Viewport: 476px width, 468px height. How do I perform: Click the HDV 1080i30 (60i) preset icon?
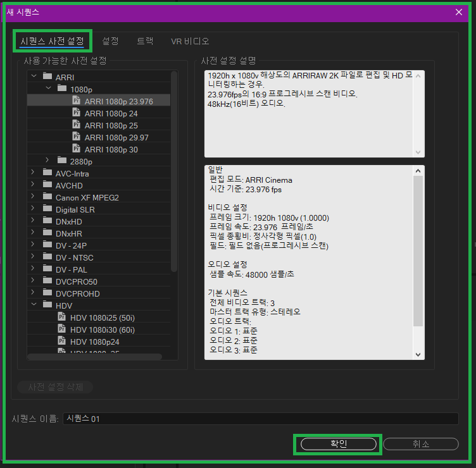click(x=62, y=328)
